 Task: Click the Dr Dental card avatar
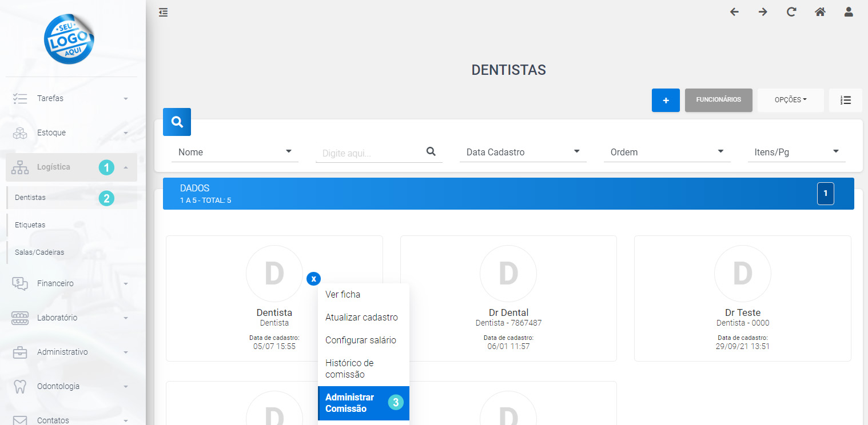[x=508, y=274]
